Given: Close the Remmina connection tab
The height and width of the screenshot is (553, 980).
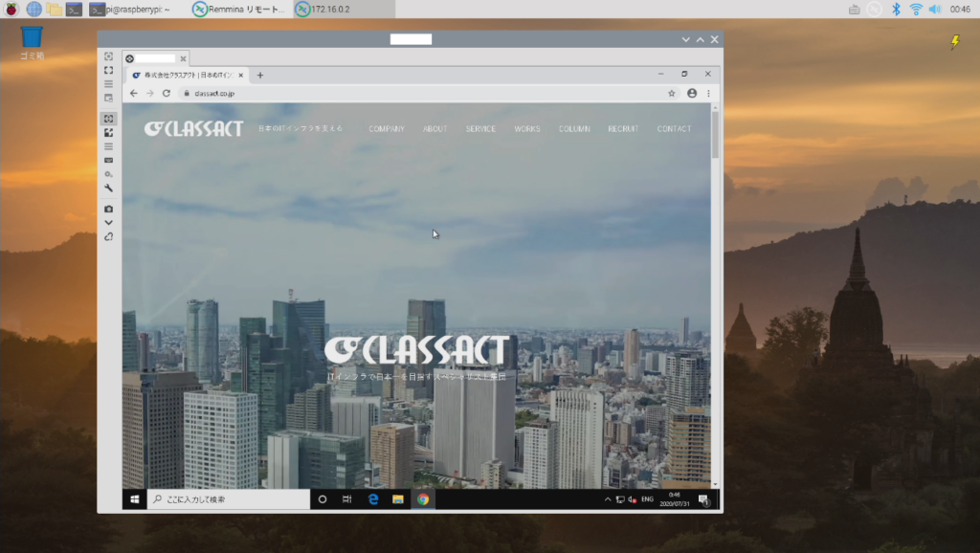Looking at the screenshot, I should (x=183, y=58).
